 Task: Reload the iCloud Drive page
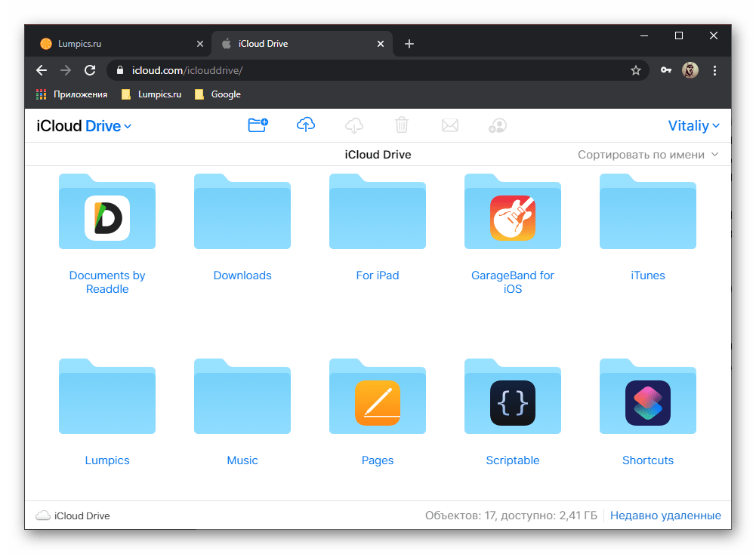(x=90, y=70)
